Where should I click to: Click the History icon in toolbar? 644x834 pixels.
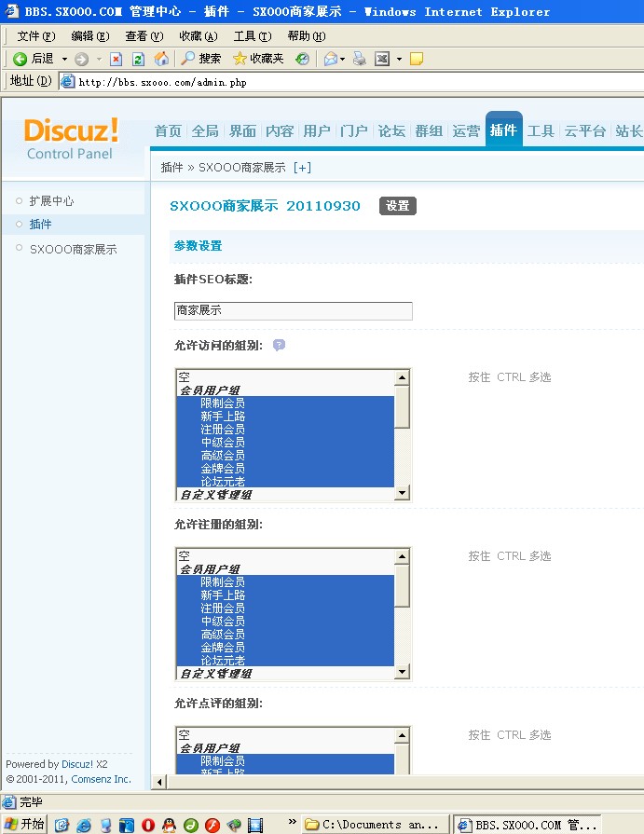pyautogui.click(x=303, y=59)
